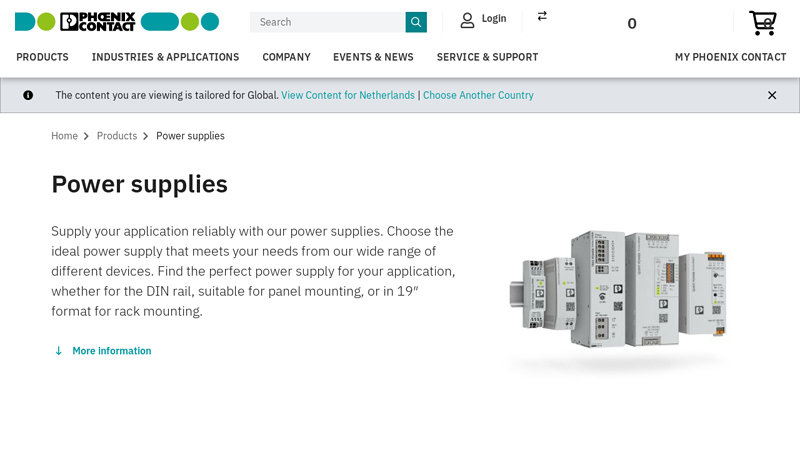
Task: Open the shopping cart
Action: coord(763,23)
